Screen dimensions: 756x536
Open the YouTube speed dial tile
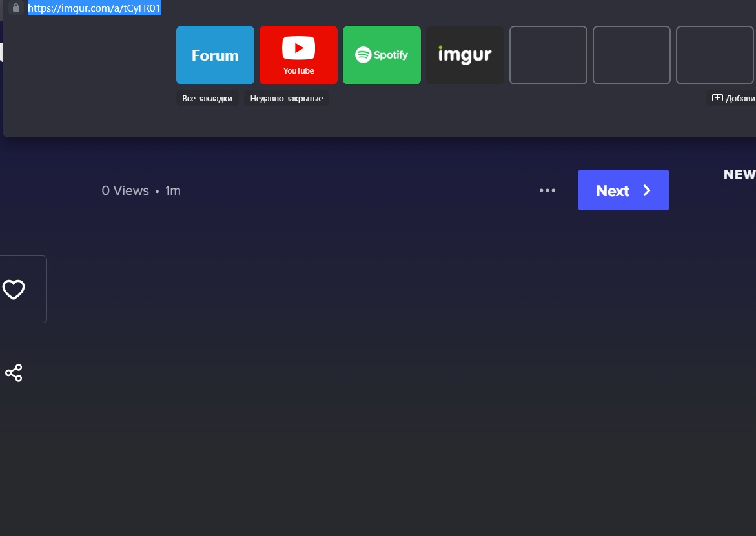click(298, 55)
